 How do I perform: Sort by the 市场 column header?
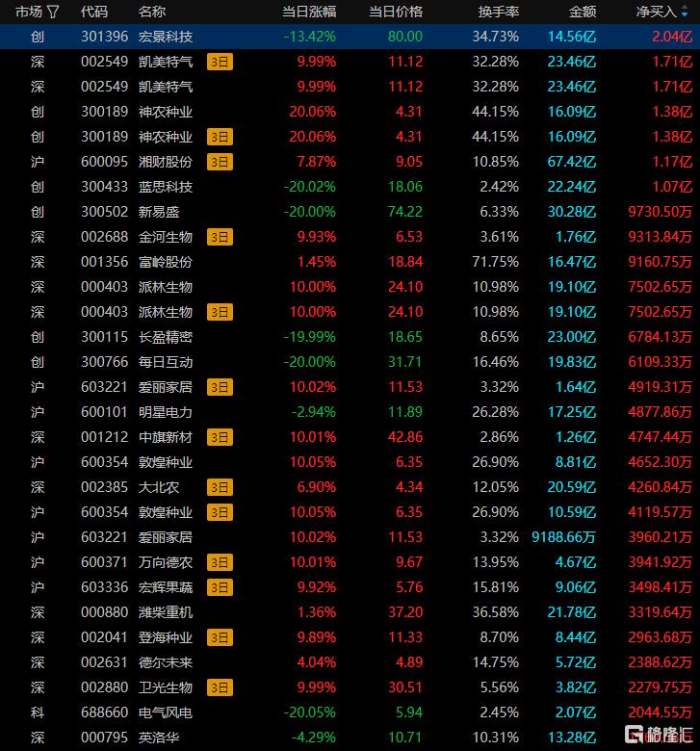click(x=29, y=12)
